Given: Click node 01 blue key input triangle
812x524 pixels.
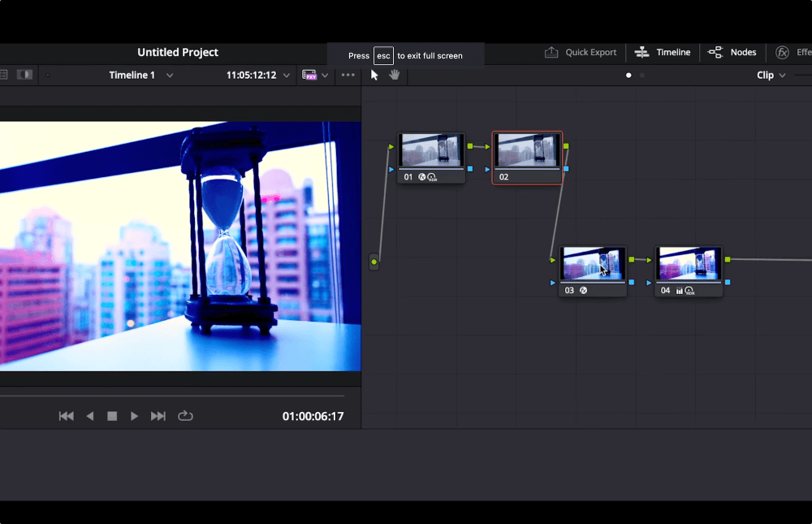Looking at the screenshot, I should coord(391,170).
